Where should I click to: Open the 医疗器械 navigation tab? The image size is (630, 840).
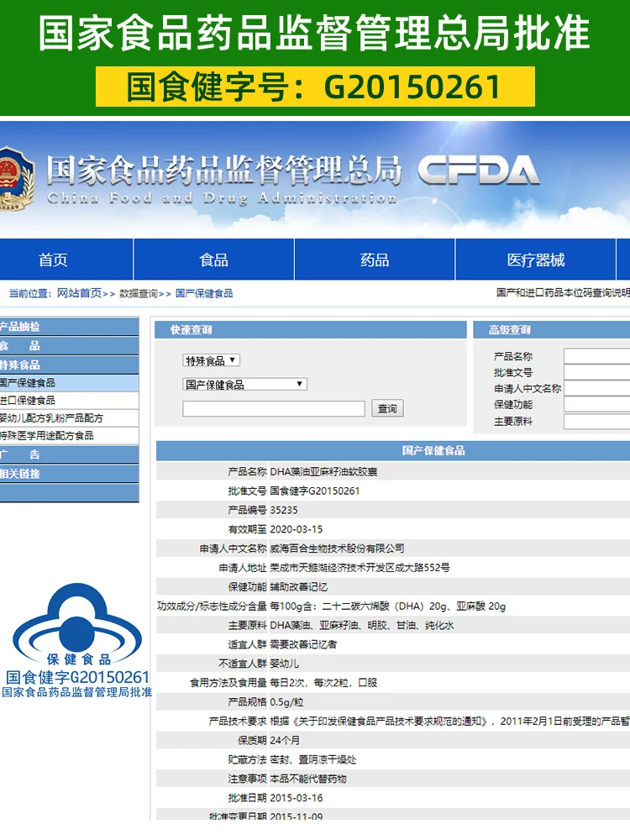(536, 260)
